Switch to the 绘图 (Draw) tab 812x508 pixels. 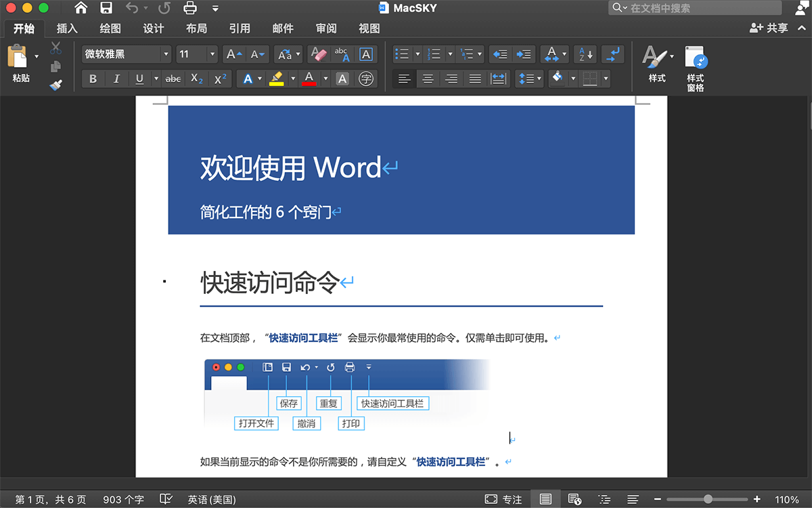[110, 28]
